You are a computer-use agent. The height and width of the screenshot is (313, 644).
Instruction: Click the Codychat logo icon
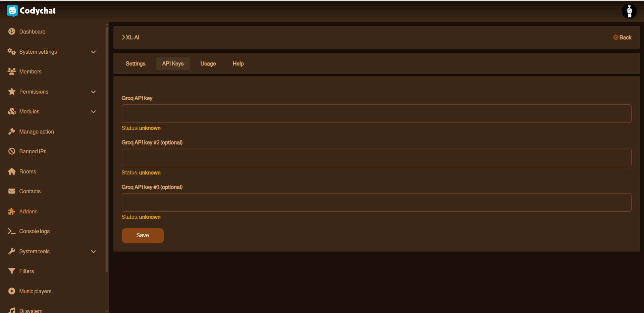12,11
